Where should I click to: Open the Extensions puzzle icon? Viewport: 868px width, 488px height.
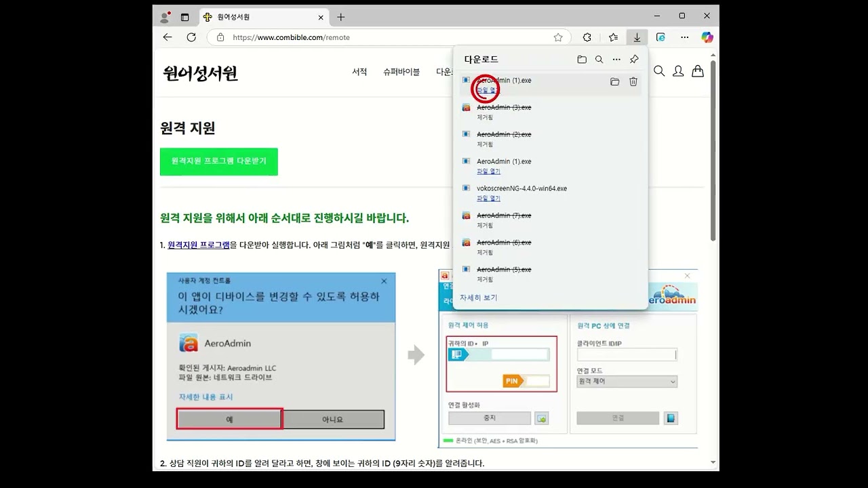pos(587,37)
